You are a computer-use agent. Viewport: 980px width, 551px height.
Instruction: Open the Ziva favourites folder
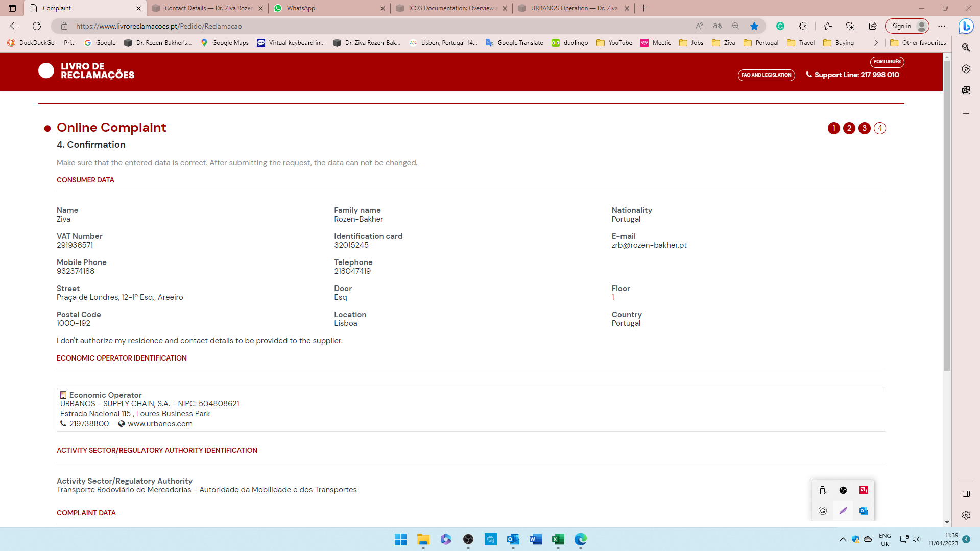[724, 43]
